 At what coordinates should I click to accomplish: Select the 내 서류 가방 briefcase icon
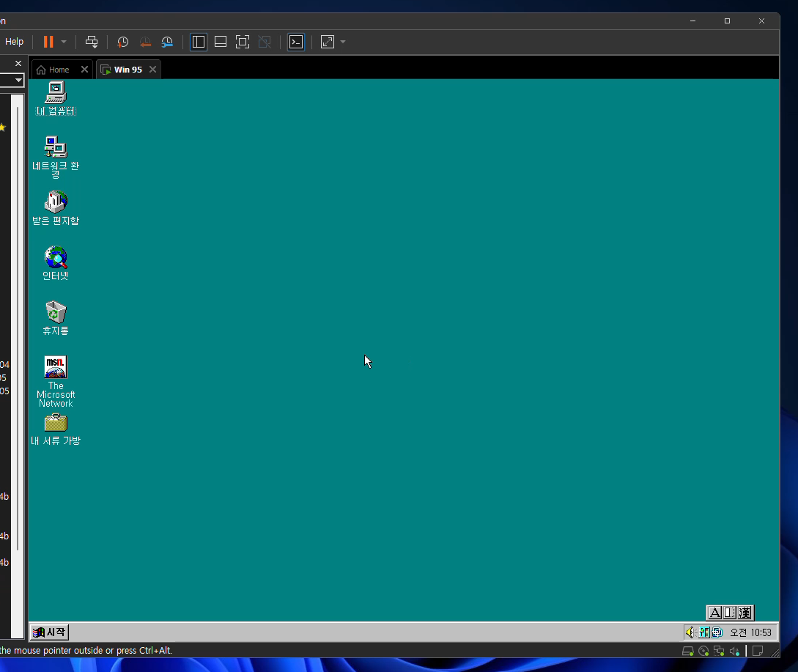[x=56, y=429]
